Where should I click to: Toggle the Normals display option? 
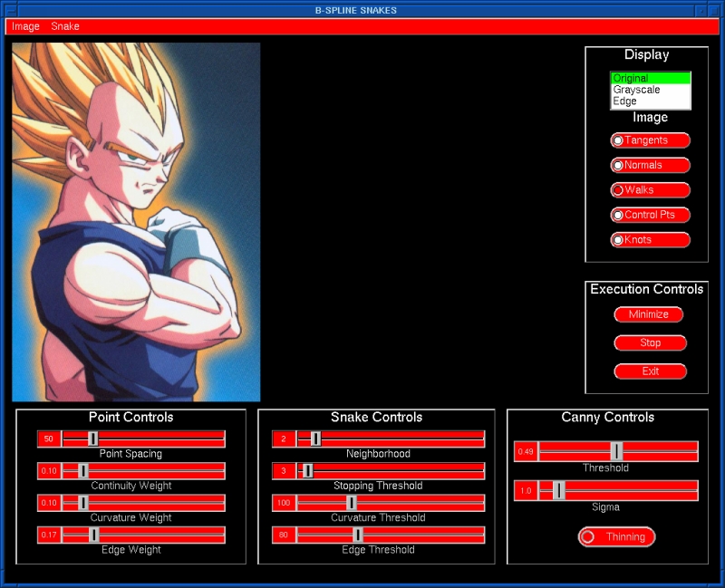pos(650,165)
